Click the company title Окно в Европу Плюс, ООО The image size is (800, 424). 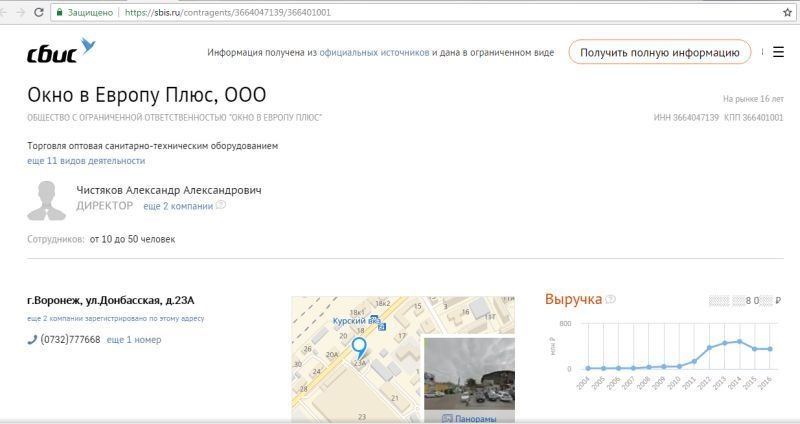146,95
